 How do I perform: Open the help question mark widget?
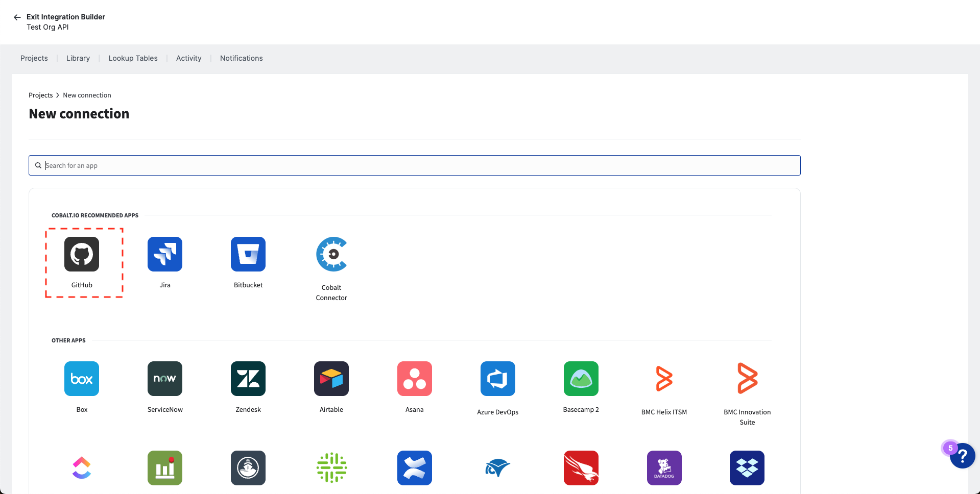(x=963, y=456)
